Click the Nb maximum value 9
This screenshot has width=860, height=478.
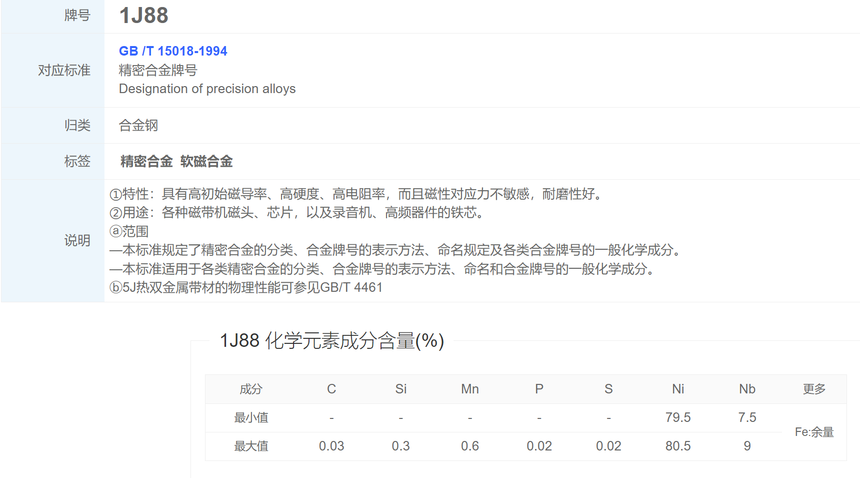point(747,446)
